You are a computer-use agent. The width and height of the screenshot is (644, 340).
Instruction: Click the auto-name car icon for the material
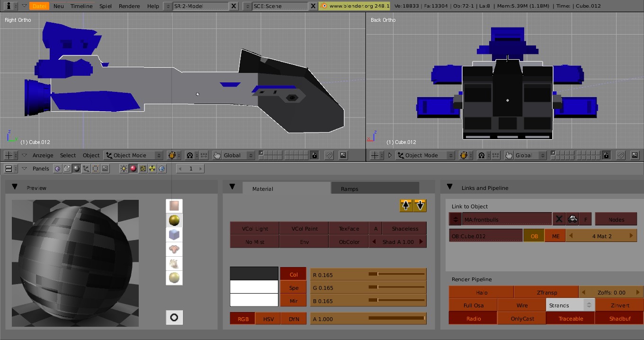tap(572, 219)
